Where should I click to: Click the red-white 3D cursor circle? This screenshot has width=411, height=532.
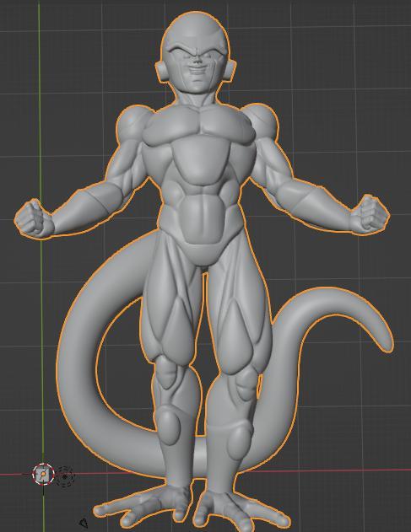coord(43,475)
